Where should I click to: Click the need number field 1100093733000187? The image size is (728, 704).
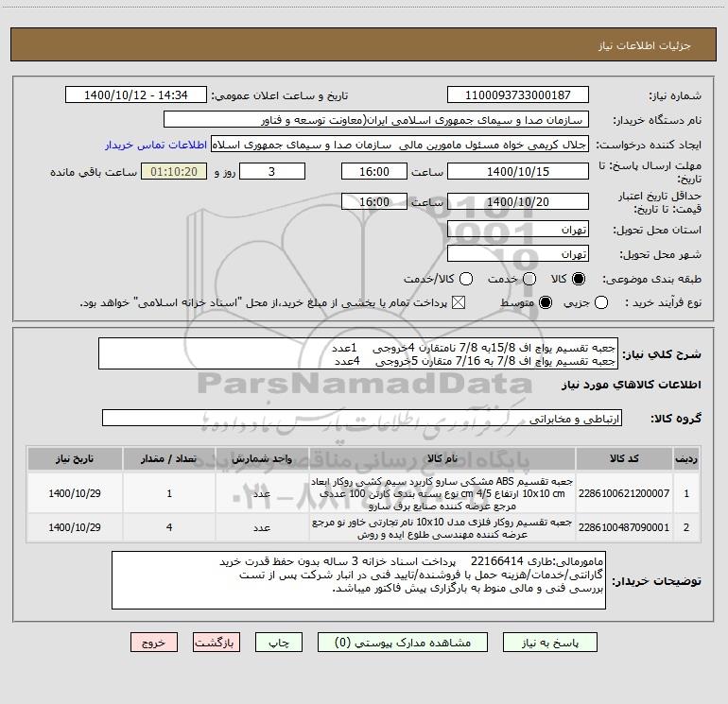(518, 95)
